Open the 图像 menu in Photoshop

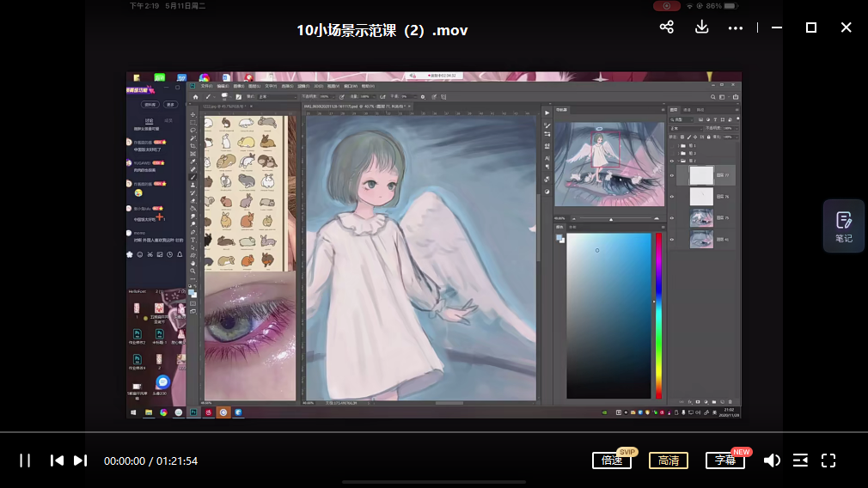239,86
